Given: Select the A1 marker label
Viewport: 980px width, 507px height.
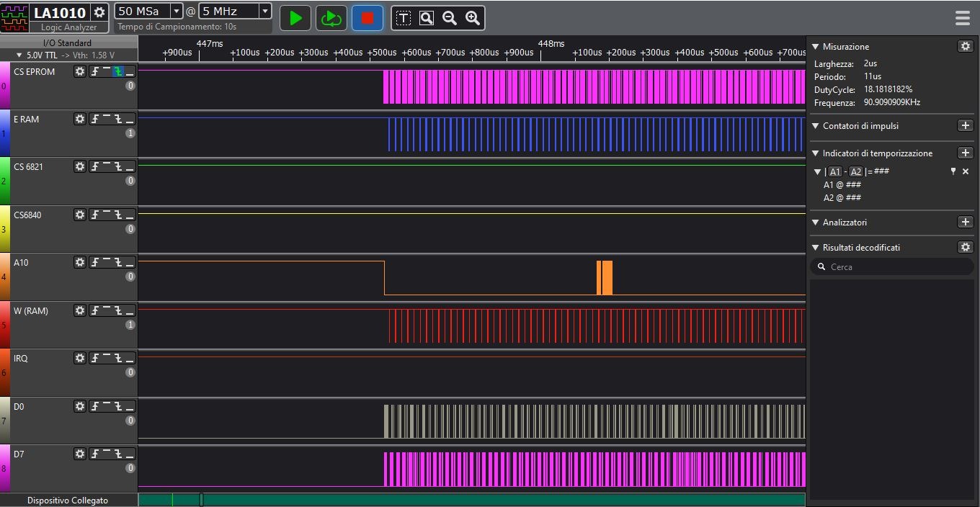Looking at the screenshot, I should point(834,171).
